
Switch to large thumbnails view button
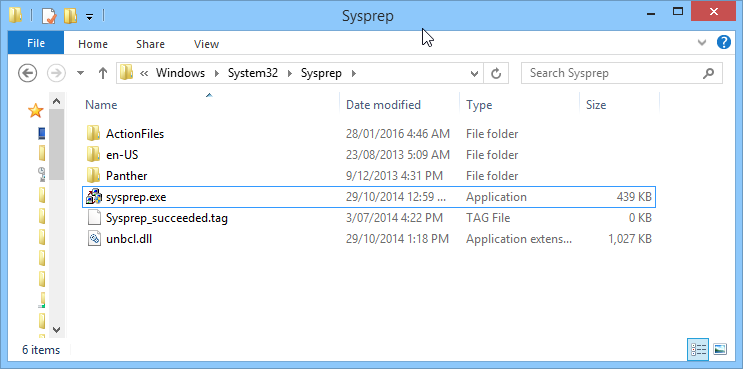(720, 350)
